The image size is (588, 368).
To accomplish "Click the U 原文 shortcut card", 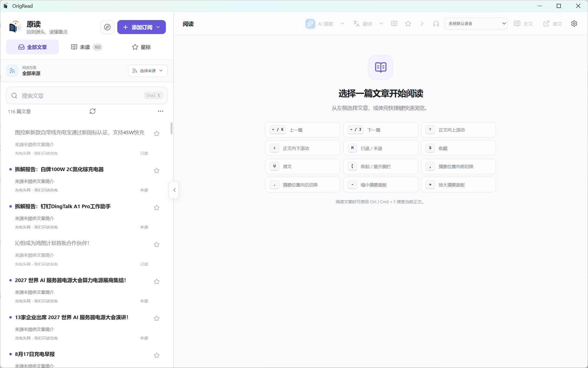I will [303, 166].
